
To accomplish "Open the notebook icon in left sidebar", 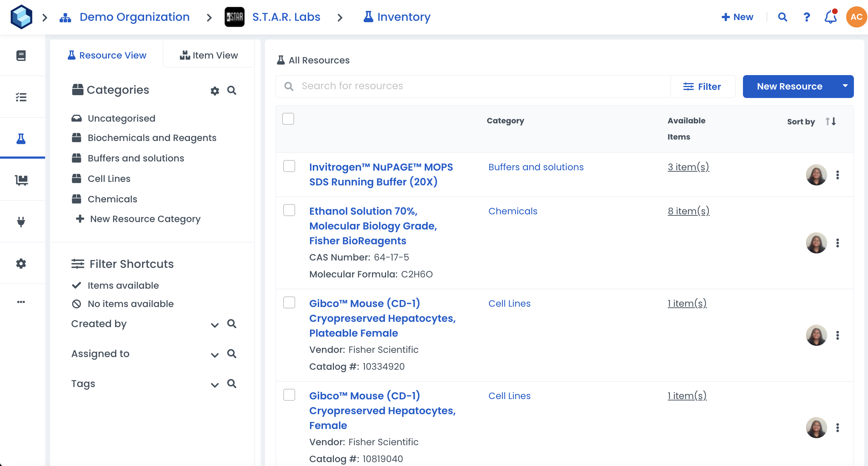I will 21,55.
